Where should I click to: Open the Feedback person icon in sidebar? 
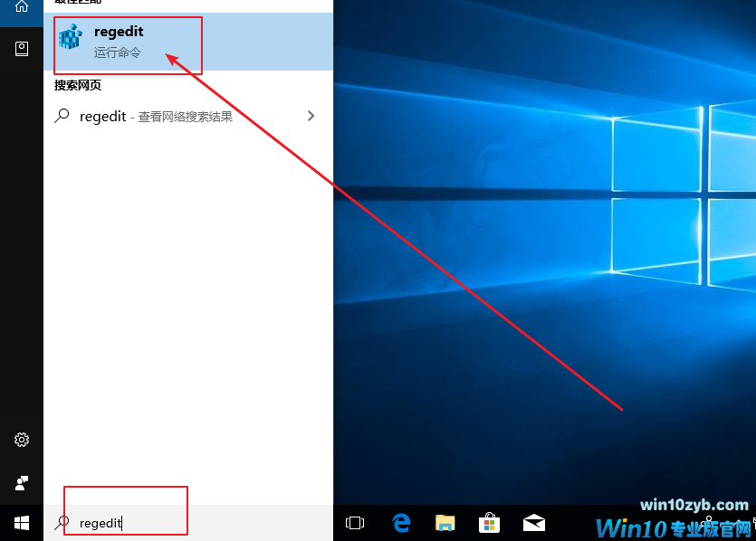click(x=22, y=483)
